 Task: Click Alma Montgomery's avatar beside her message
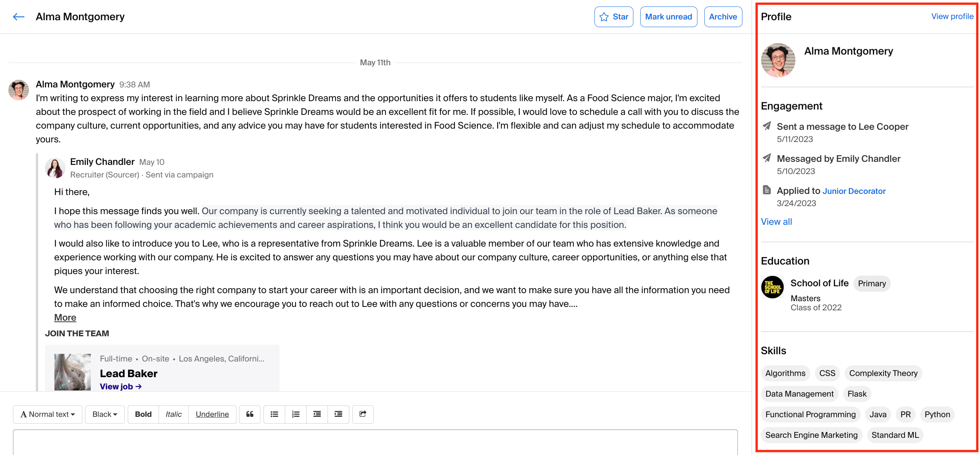click(x=19, y=90)
